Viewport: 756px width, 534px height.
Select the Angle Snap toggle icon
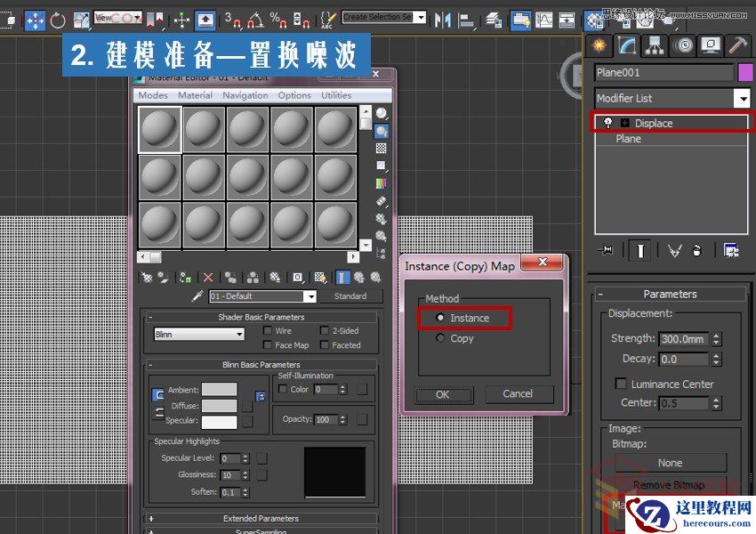256,15
